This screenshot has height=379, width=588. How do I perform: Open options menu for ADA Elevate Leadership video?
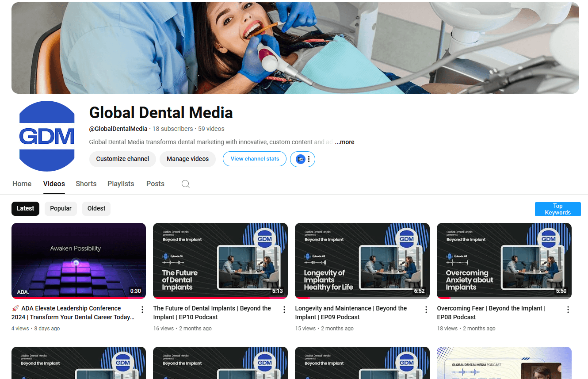(x=142, y=310)
